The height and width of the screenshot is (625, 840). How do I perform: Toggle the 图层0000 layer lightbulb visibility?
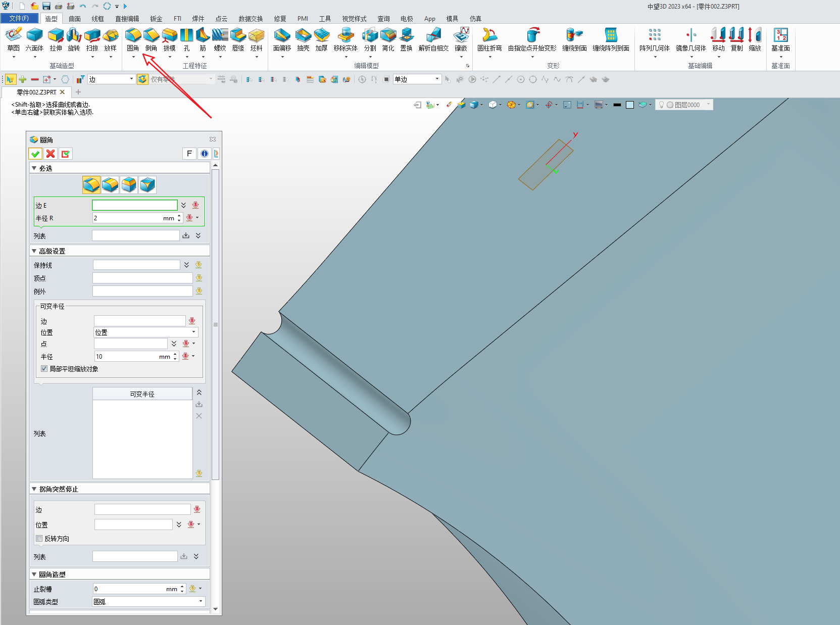click(x=661, y=105)
